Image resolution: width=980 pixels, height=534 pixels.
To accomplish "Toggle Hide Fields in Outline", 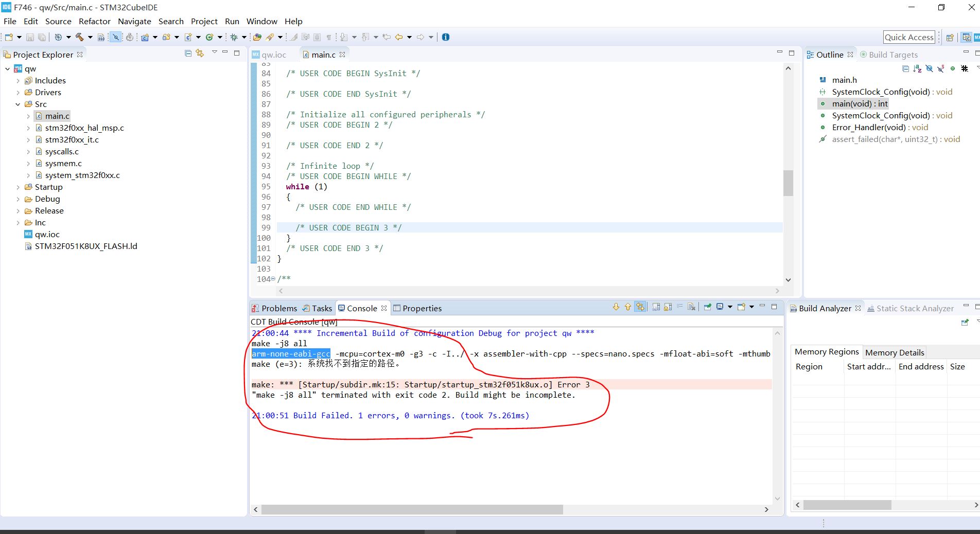I will 929,68.
